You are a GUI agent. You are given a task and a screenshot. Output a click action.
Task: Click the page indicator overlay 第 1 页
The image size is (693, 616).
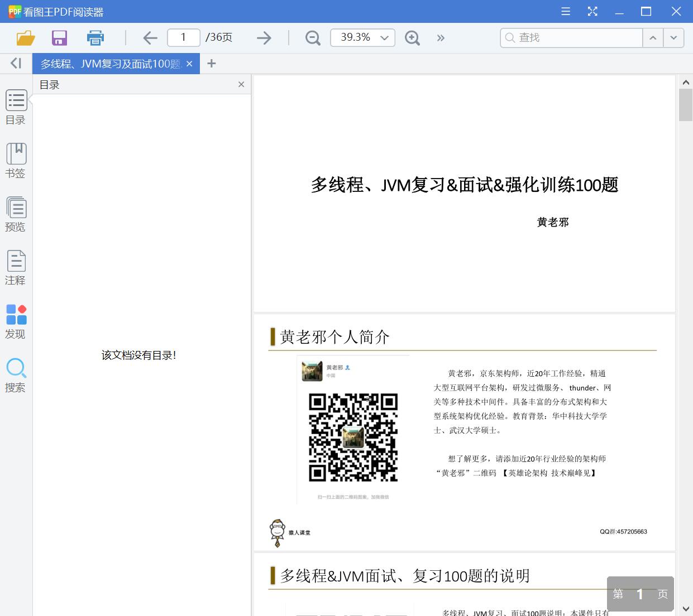tap(641, 594)
